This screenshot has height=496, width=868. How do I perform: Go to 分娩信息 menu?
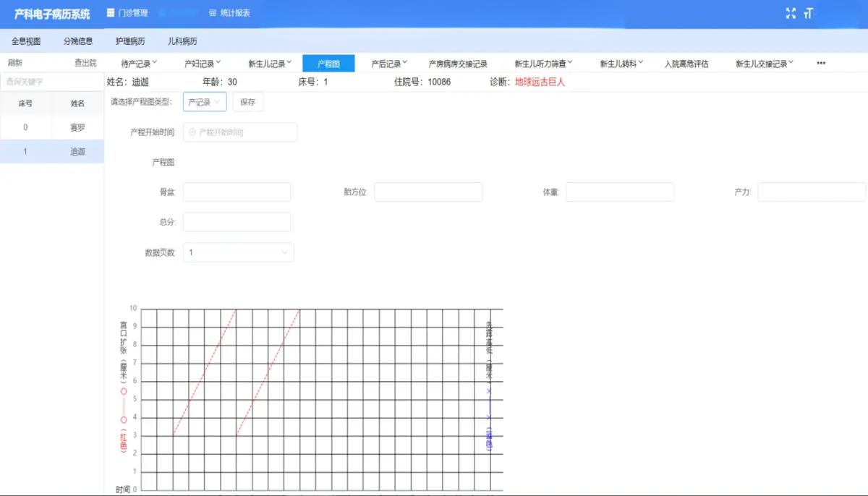(x=78, y=41)
